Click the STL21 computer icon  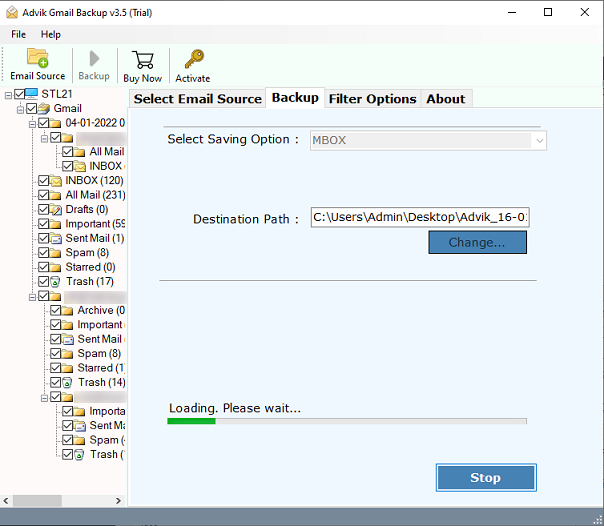click(32, 94)
